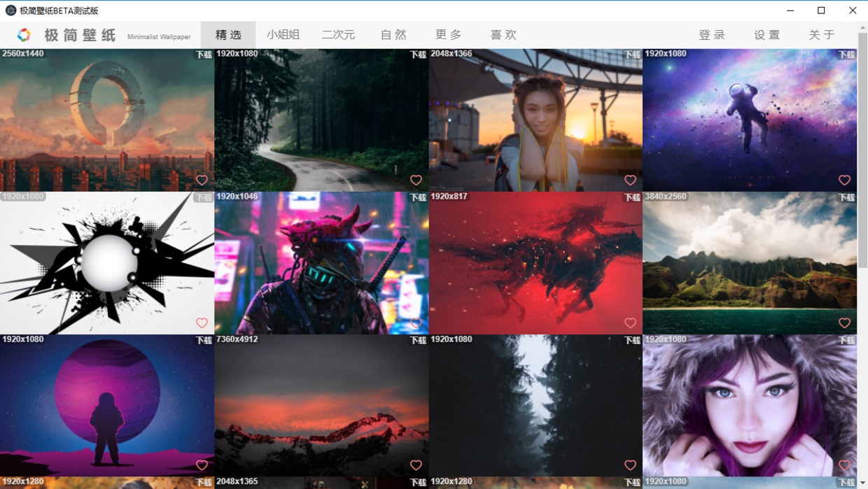868x489 pixels.
Task: Open the ring city sci-fi wallpaper thumbnail
Action: (107, 120)
